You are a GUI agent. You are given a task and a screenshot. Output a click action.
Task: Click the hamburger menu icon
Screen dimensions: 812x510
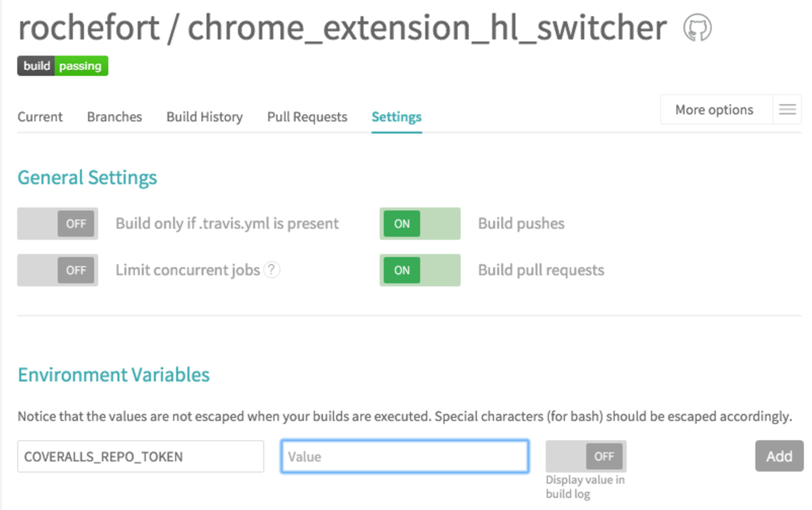(x=787, y=110)
